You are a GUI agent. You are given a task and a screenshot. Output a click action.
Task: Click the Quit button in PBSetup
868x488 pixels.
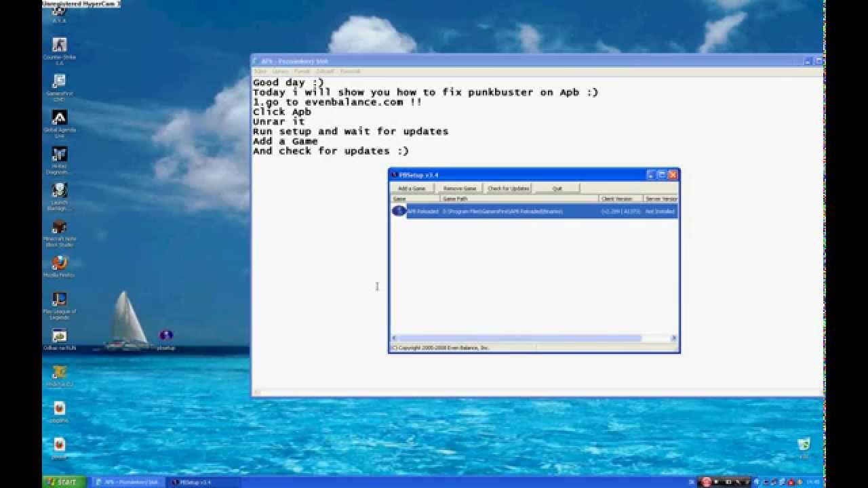pos(557,188)
